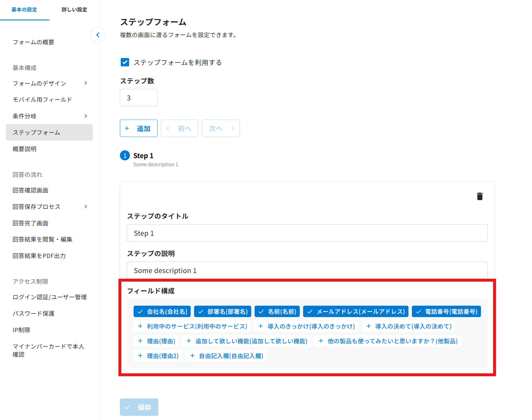Image resolution: width=532 pixels, height=420 pixels.
Task: Focus the ステップ数 number field
Action: (x=139, y=98)
